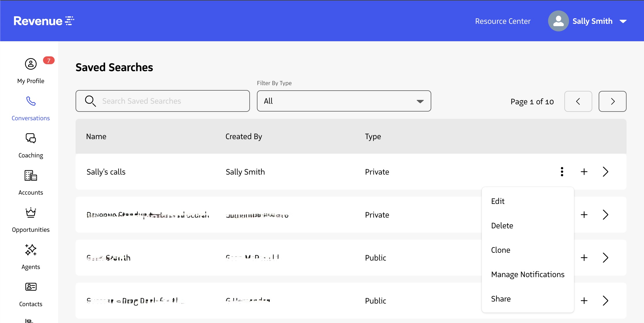The width and height of the screenshot is (644, 323).
Task: Click plus icon in Sally's calls row
Action: tap(584, 172)
